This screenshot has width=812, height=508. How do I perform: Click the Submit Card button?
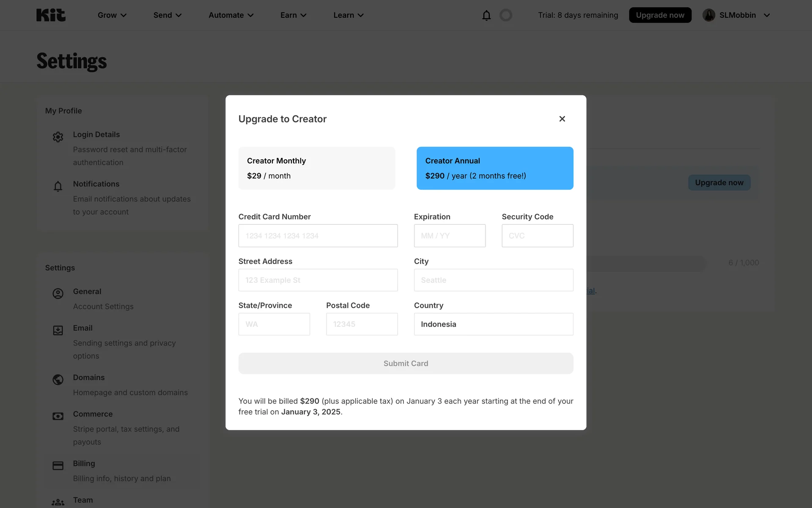pos(406,363)
